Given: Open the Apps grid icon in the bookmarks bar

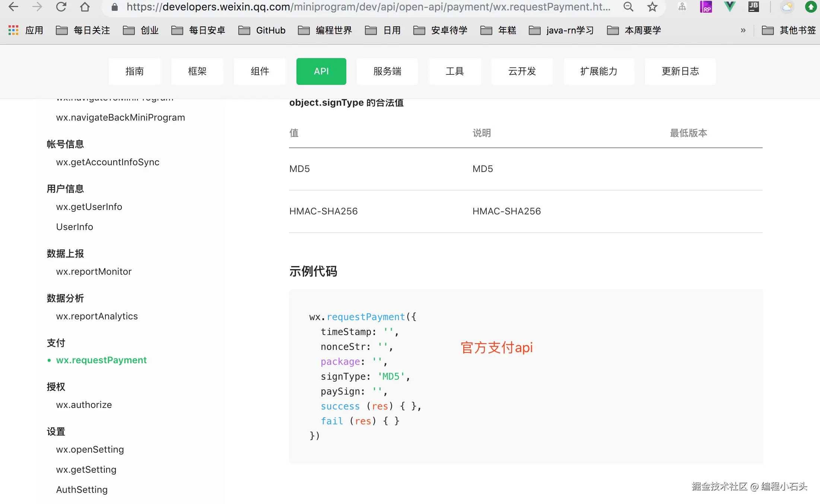Looking at the screenshot, I should click(13, 30).
